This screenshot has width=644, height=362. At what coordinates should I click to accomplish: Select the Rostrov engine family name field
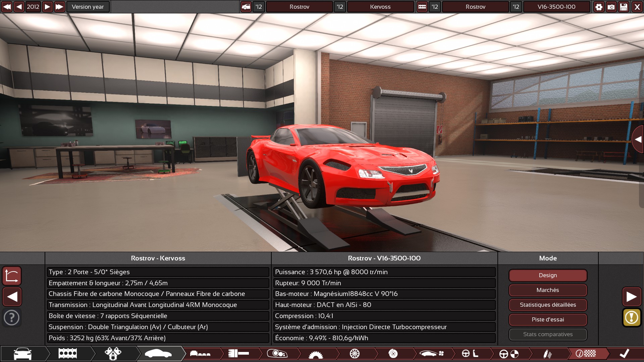pyautogui.click(x=475, y=7)
